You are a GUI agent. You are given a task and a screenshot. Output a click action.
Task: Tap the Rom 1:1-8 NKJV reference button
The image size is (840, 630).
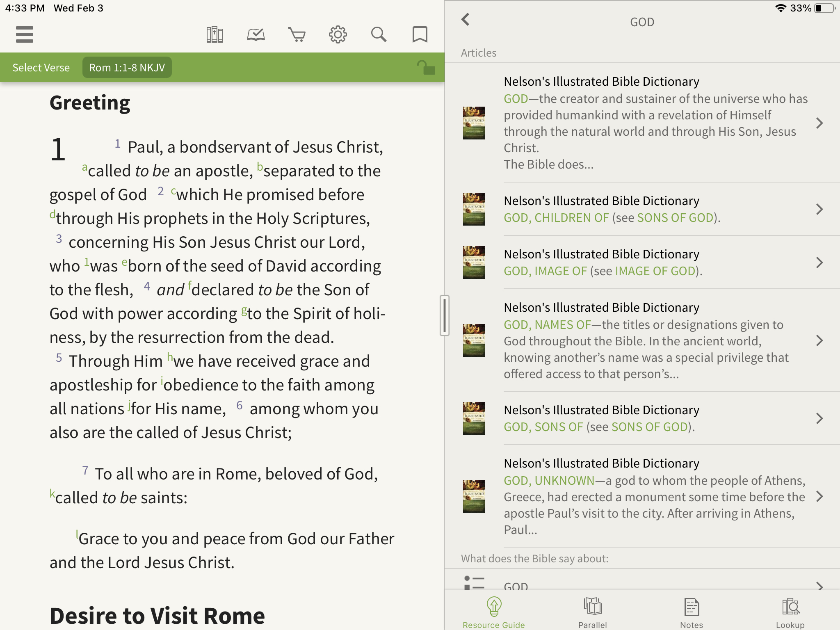127,68
